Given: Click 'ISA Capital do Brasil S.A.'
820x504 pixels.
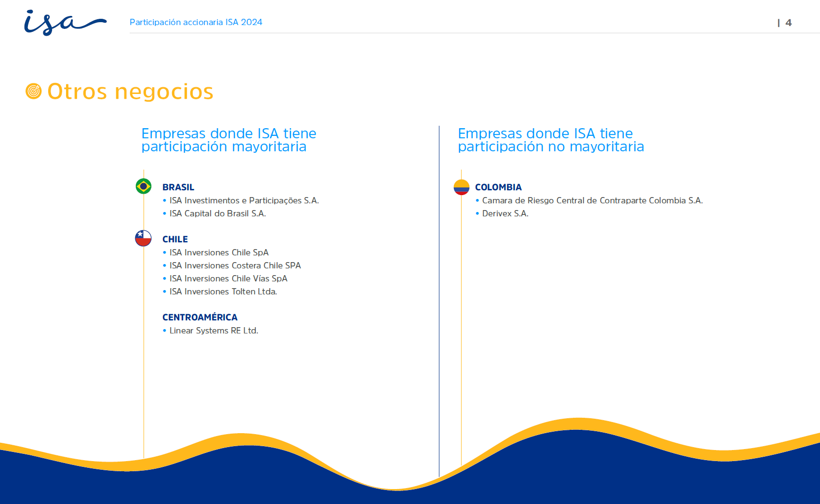Looking at the screenshot, I should [218, 213].
